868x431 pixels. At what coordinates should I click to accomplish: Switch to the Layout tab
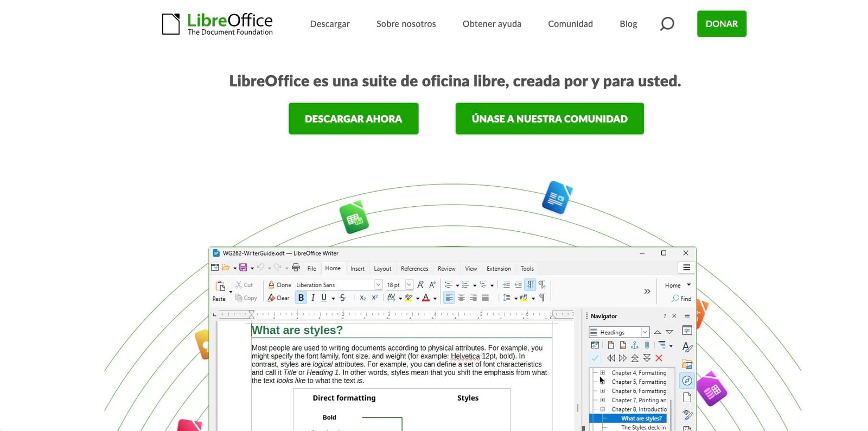[x=382, y=269]
